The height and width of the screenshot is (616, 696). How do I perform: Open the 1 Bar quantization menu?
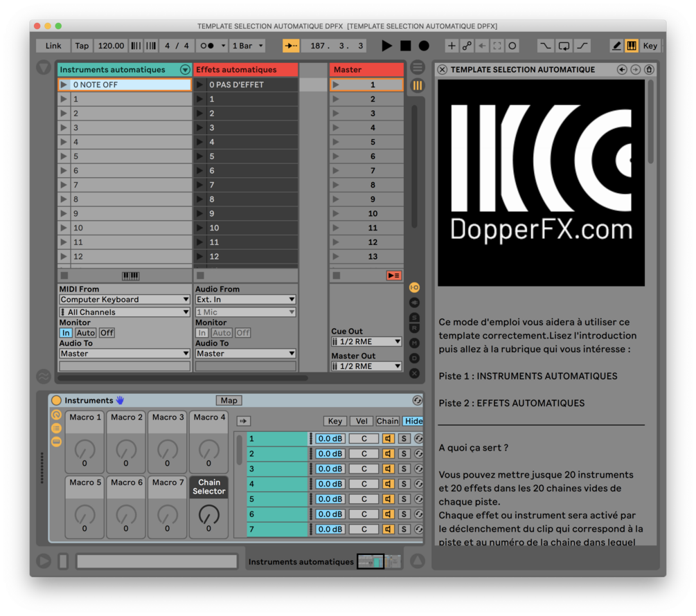(x=247, y=46)
